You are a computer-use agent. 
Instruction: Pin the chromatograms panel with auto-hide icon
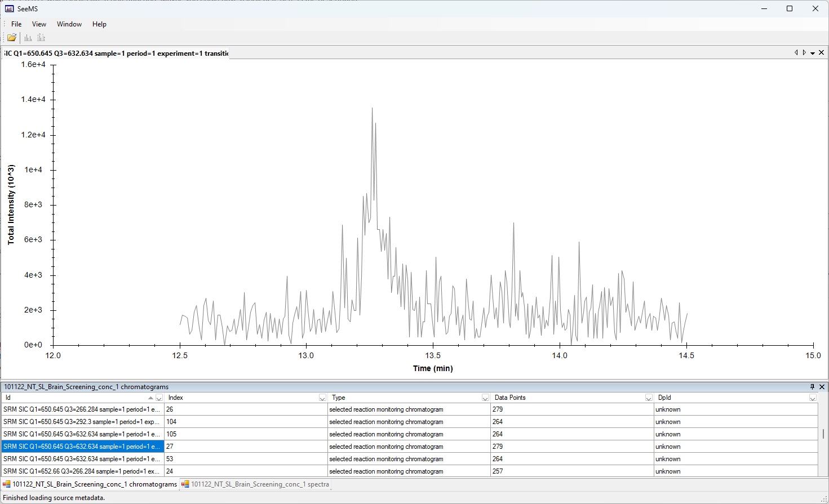pos(812,387)
